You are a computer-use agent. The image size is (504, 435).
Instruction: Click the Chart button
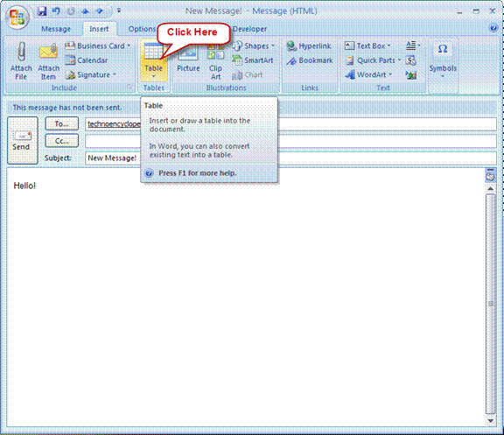tap(247, 75)
